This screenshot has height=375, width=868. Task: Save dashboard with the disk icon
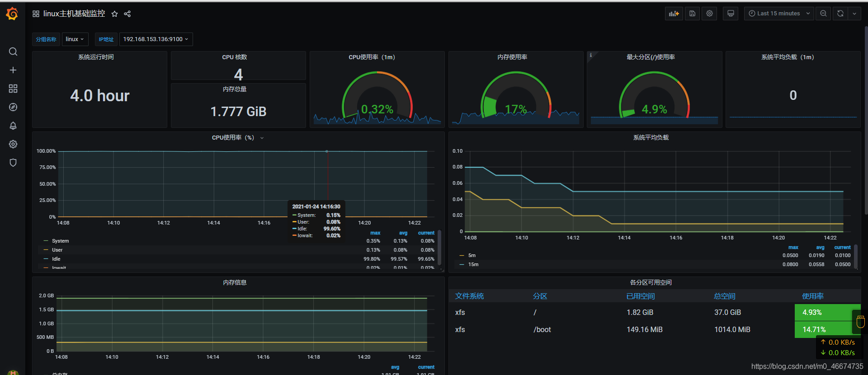point(692,14)
